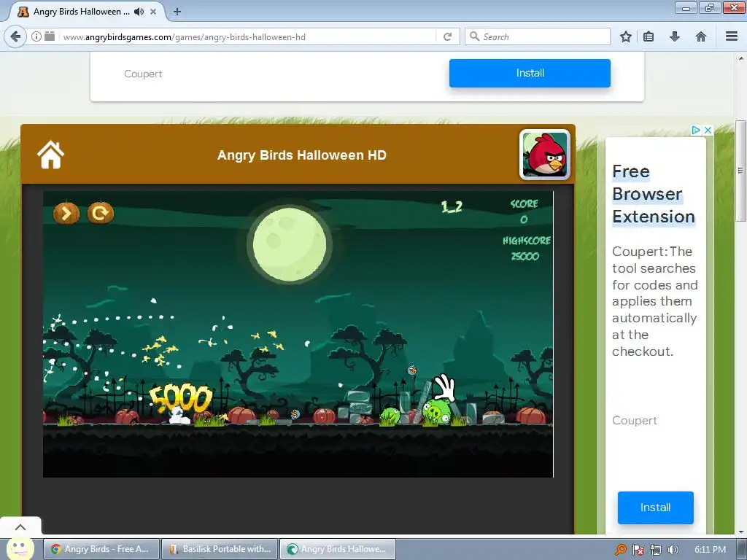Click the scrollbar up arrow
This screenshot has height=560, width=747.
coord(740,58)
